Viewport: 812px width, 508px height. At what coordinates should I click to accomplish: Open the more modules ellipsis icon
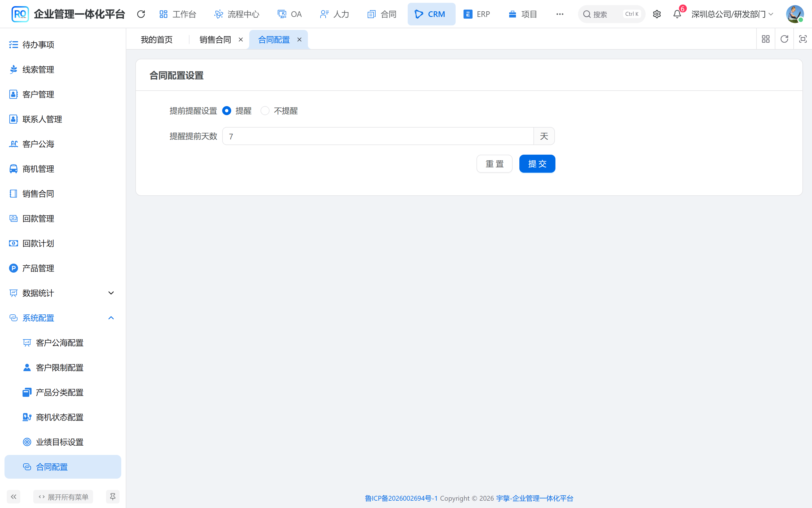click(x=560, y=14)
